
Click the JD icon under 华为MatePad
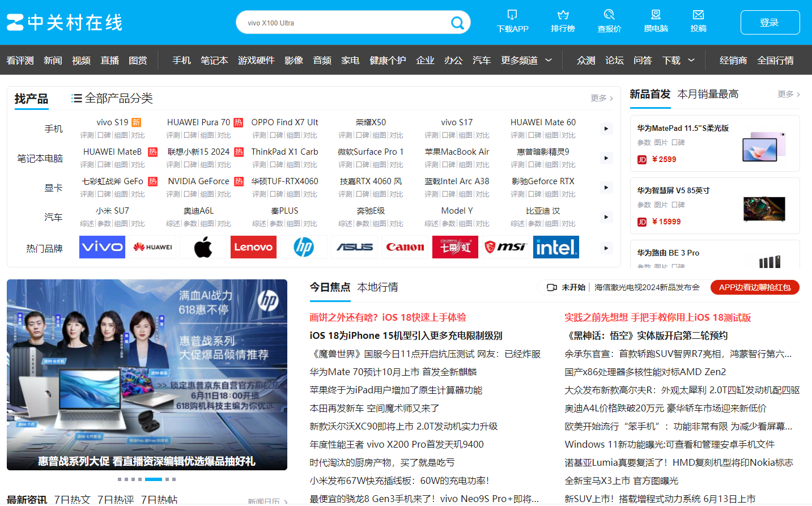(642, 160)
